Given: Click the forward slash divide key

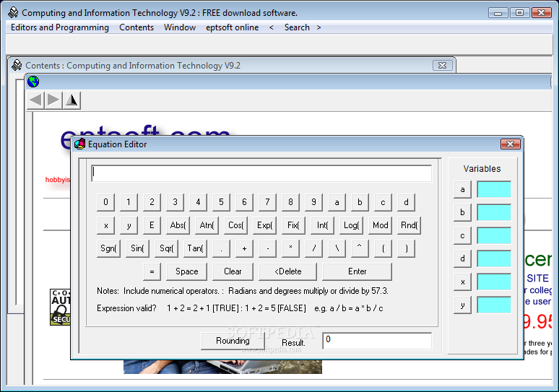Looking at the screenshot, I should (313, 248).
